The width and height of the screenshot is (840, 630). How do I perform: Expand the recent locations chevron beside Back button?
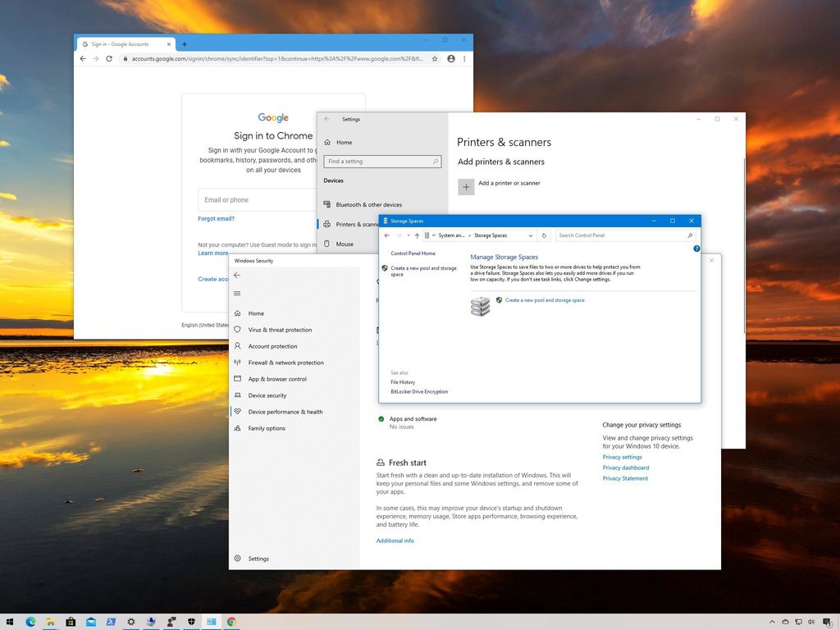tap(408, 235)
